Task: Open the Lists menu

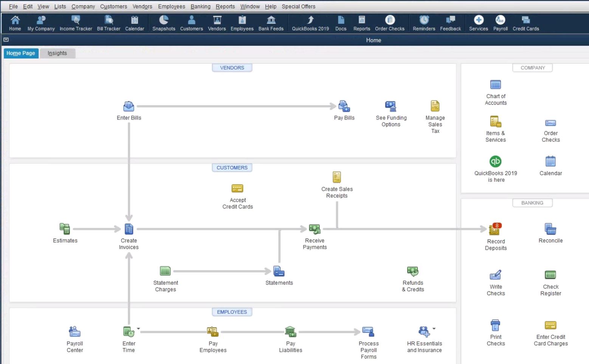Action: pyautogui.click(x=60, y=6)
